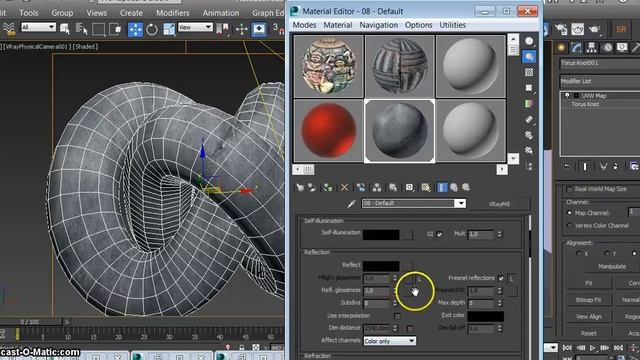Screen dimensions: 640x360
Task: Click the Reset button in UVW alignment
Action: click(x=588, y=333)
